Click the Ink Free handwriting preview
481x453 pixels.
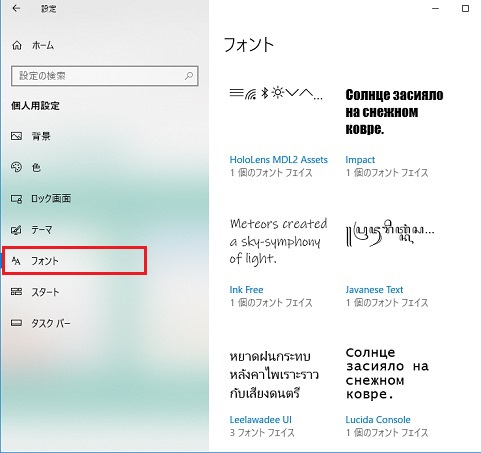click(278, 242)
